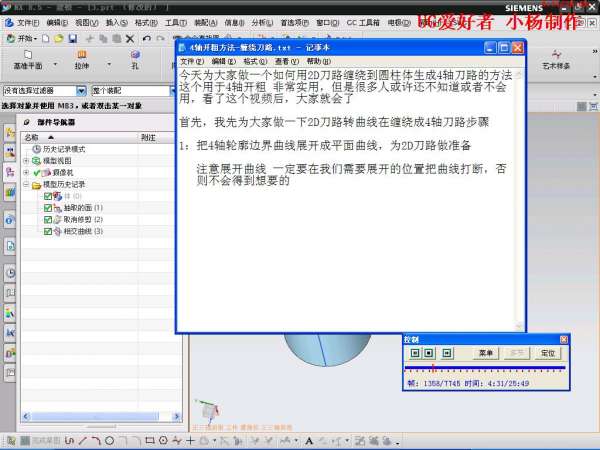Open the 没有选择过滤器 selection filter dropdown
600x450 pixels.
[81, 91]
